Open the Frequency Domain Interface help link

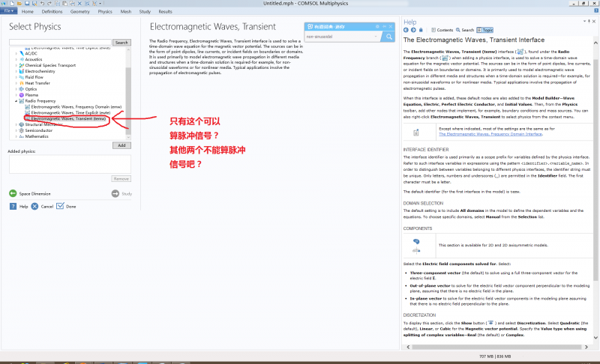tap(490, 134)
